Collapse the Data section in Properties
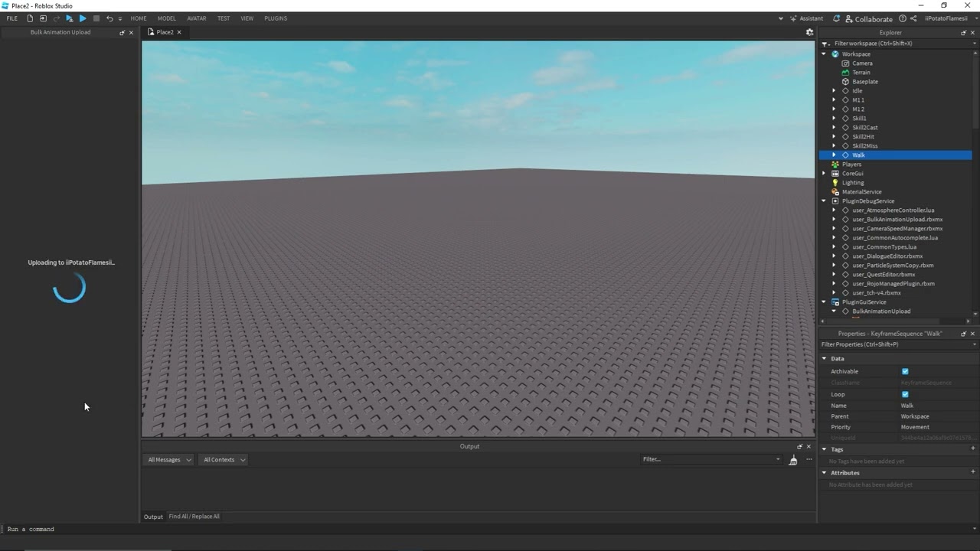This screenshot has width=980, height=551. click(825, 358)
